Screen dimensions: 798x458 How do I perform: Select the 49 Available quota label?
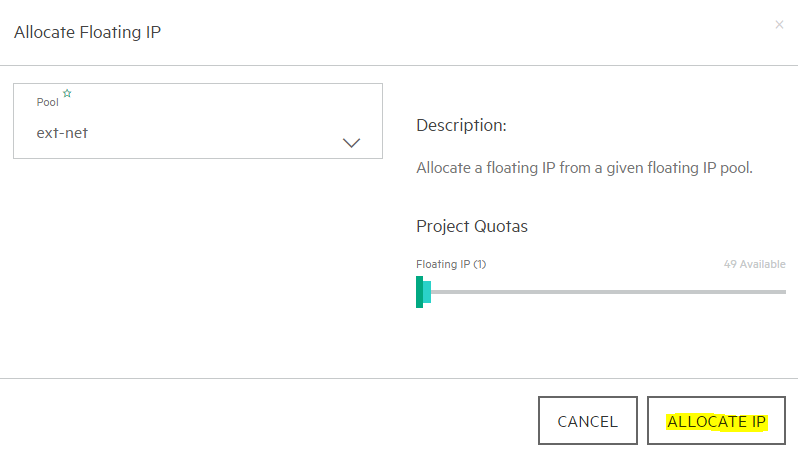click(x=754, y=264)
